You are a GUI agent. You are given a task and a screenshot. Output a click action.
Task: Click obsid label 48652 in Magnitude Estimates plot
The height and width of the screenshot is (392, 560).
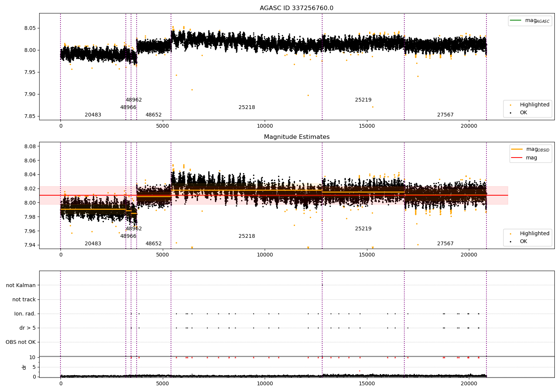(153, 244)
